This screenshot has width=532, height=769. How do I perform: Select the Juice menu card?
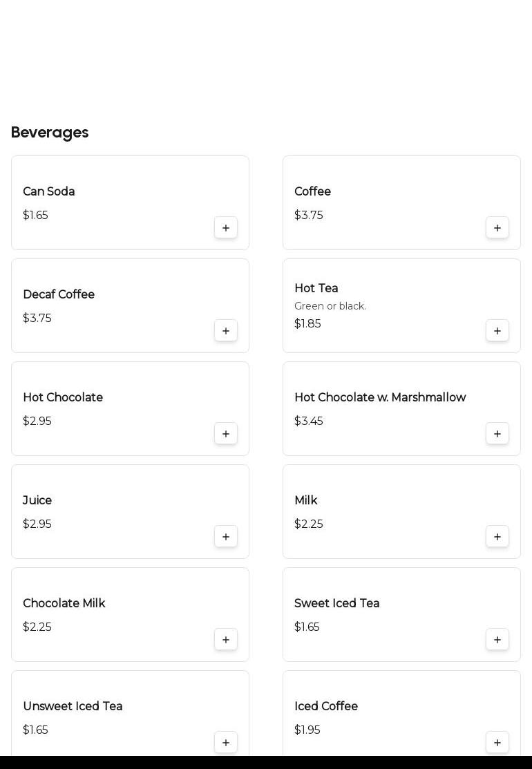(130, 511)
